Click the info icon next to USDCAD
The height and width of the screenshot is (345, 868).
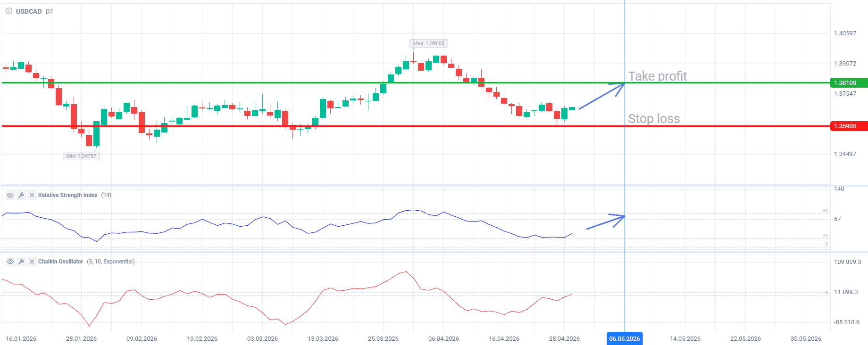click(9, 11)
